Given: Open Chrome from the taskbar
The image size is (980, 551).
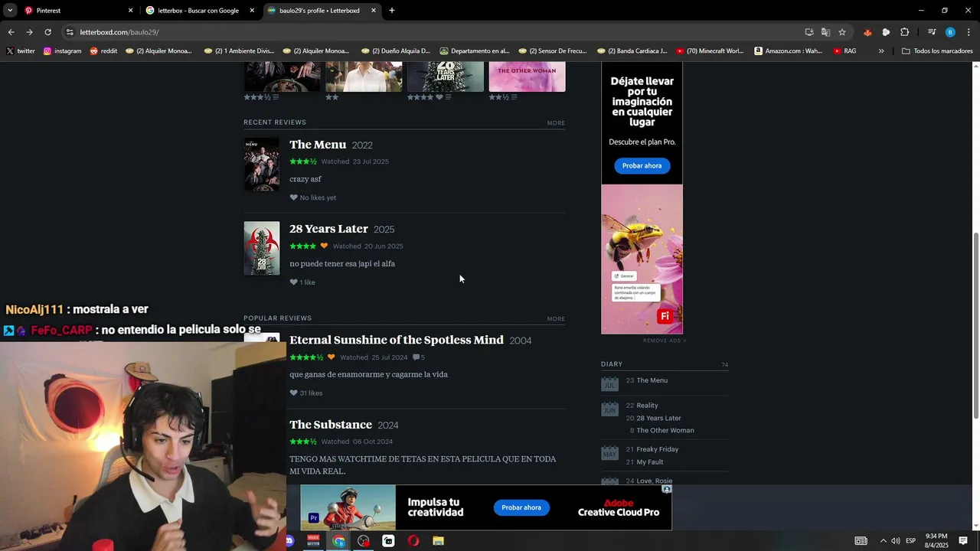Looking at the screenshot, I should [338, 541].
